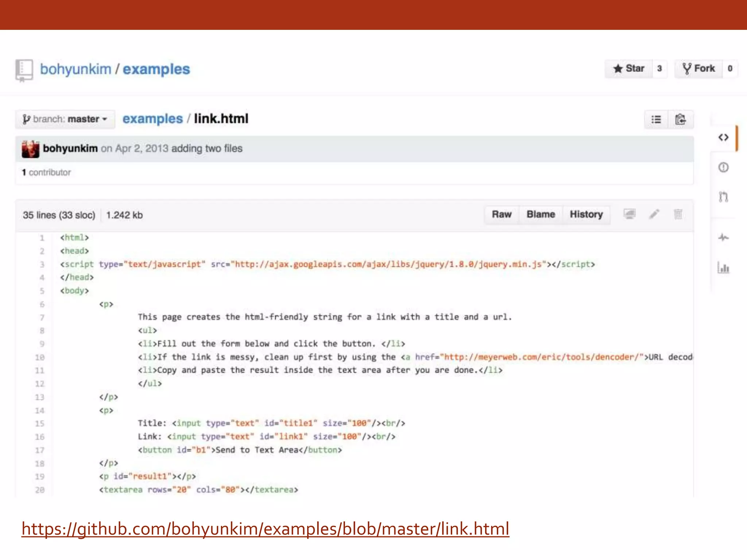Fork this repository
Screen dimensions: 747x560
click(698, 69)
